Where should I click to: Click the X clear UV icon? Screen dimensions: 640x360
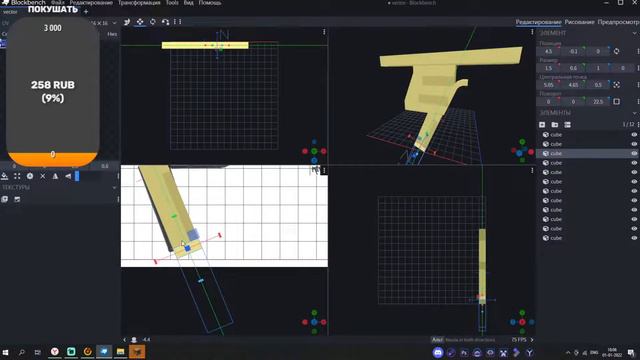[43, 176]
